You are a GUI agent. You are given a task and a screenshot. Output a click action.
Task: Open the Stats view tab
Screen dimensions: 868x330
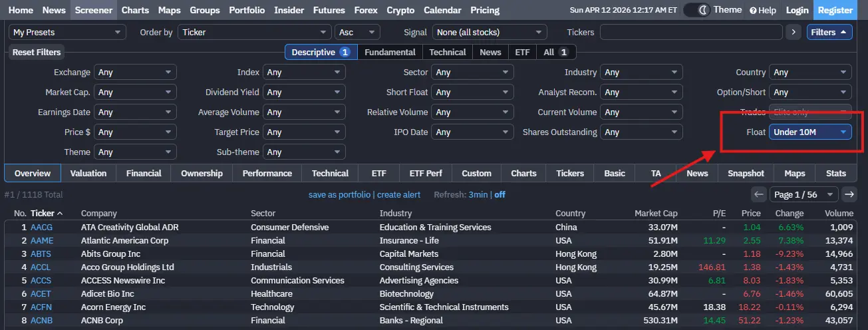[x=836, y=173]
